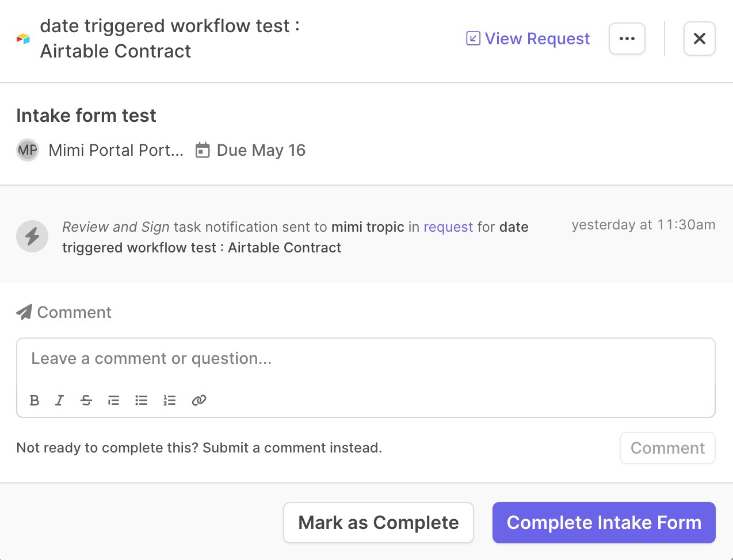Click the Airtable logo icon
Screen dimensions: 733x560
pyautogui.click(x=23, y=39)
